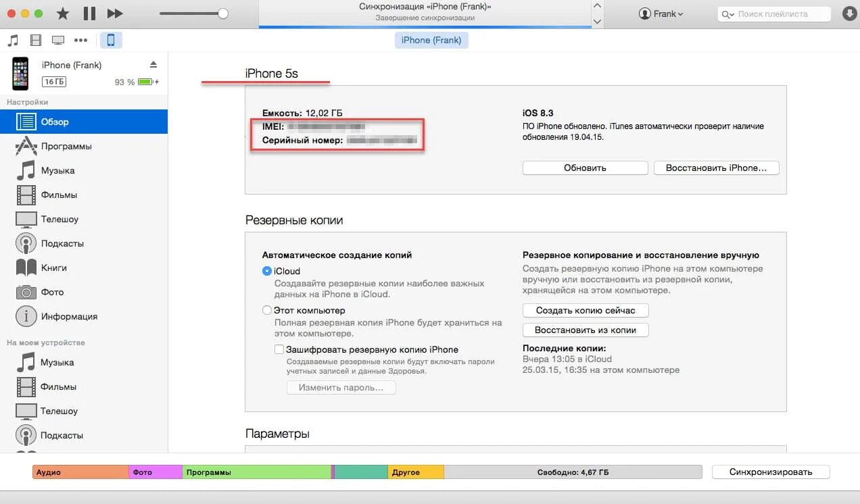Open the Movies library icon in toolbar

point(36,40)
